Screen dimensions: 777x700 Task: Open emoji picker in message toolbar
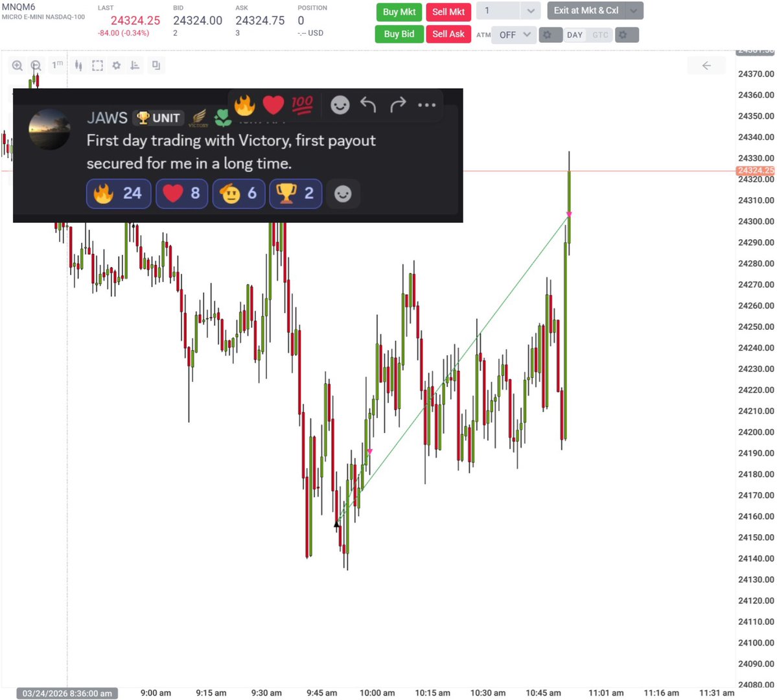(x=340, y=105)
